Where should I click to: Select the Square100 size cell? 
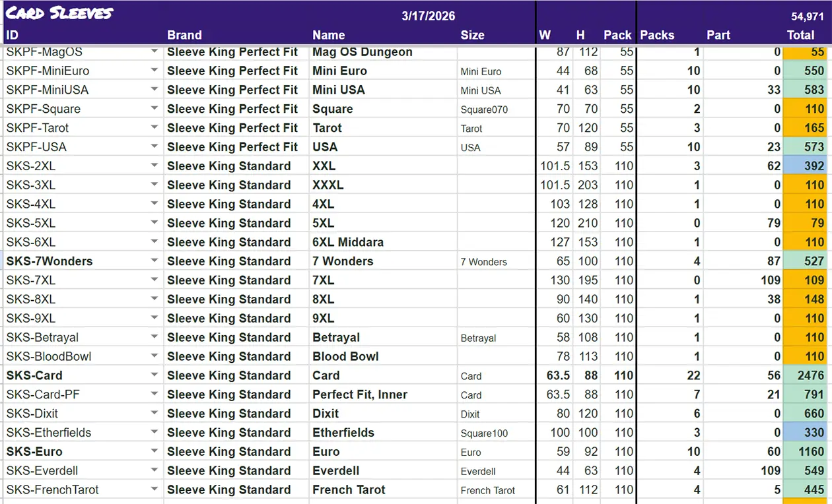(x=497, y=433)
